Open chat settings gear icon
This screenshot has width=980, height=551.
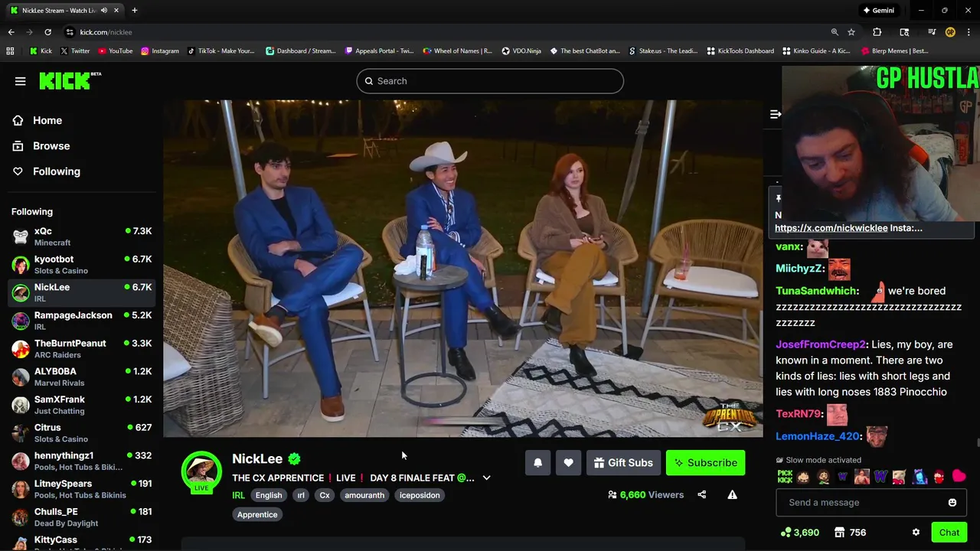tap(916, 533)
